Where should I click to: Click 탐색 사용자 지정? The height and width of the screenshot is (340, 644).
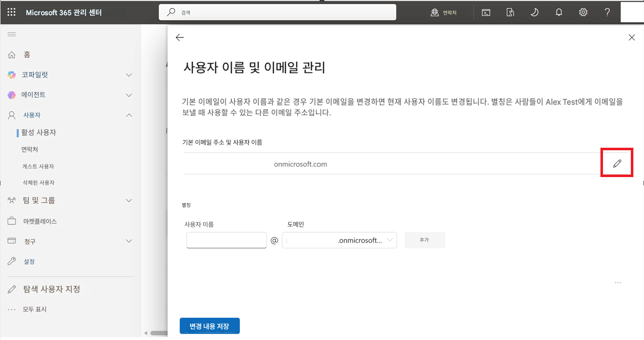coord(52,289)
